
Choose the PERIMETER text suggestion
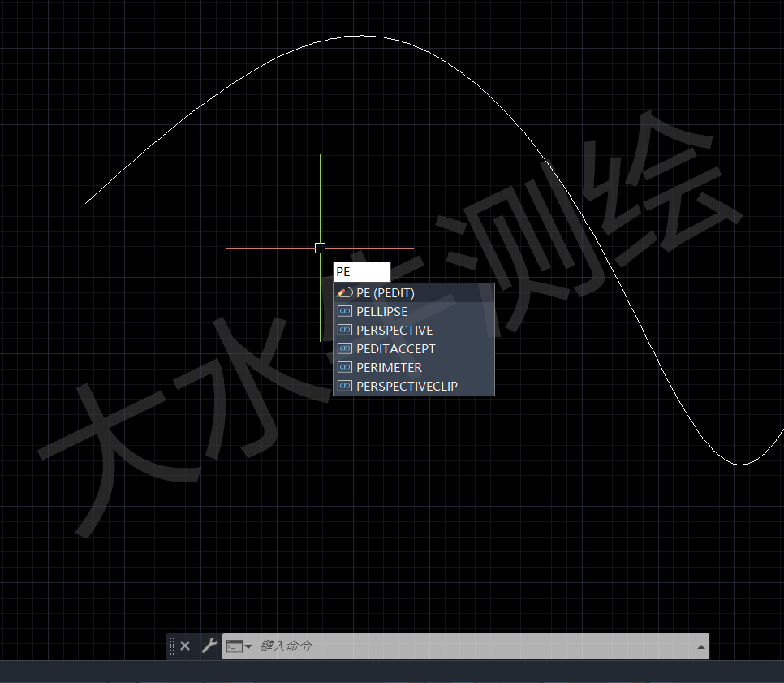coord(389,368)
